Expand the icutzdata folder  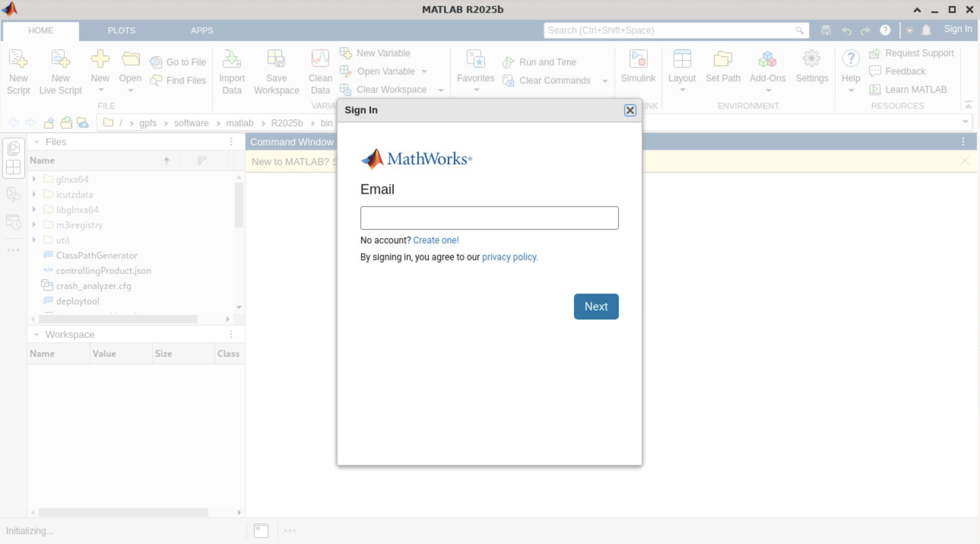34,194
